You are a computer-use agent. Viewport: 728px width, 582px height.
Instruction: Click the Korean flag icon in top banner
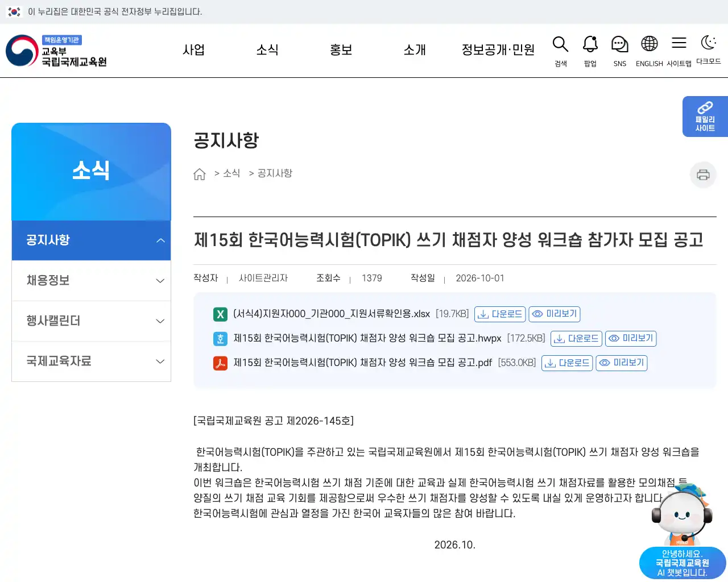[14, 11]
